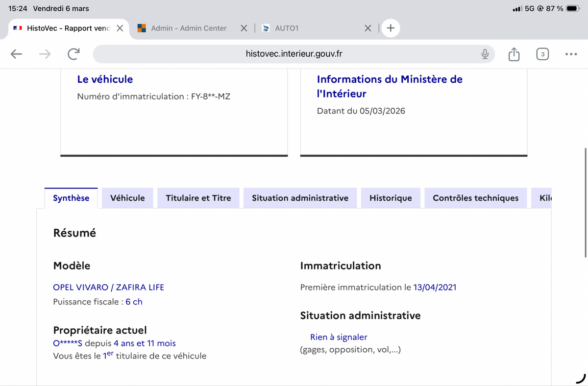Open the browser more options menu
The width and height of the screenshot is (588, 386).
pyautogui.click(x=570, y=54)
